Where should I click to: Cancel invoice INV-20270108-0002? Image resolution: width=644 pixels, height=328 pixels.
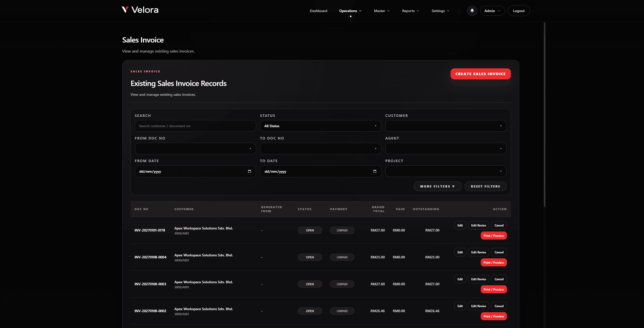pos(499,306)
